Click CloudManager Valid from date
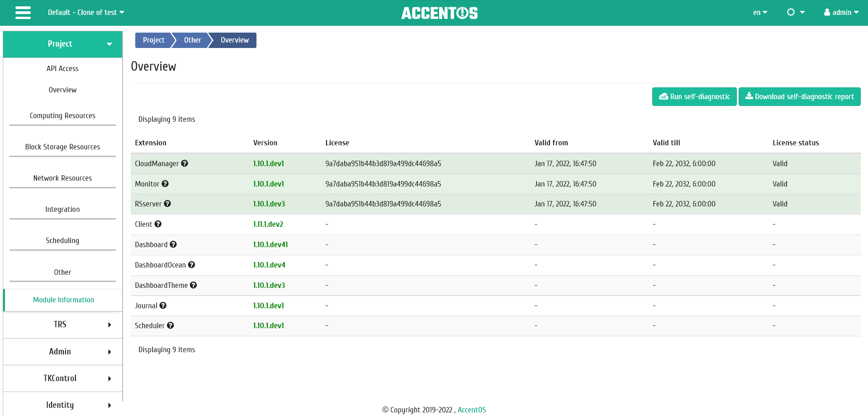 [565, 164]
